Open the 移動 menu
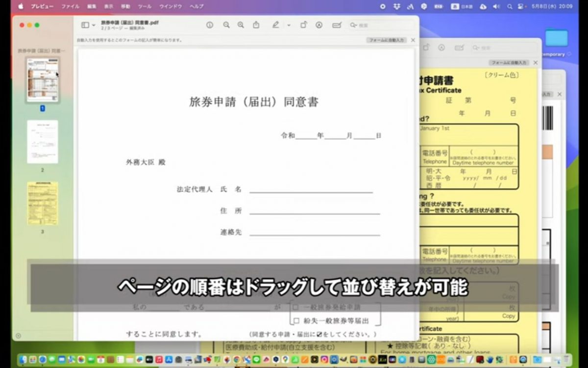Viewport: 588px width, 368px height. (125, 6)
